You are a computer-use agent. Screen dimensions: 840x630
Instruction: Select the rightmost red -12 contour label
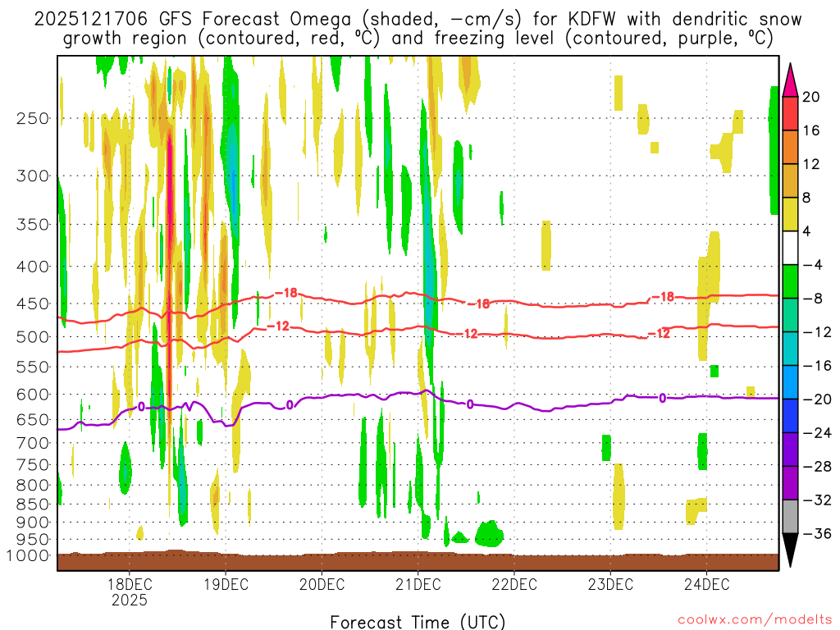click(x=659, y=333)
